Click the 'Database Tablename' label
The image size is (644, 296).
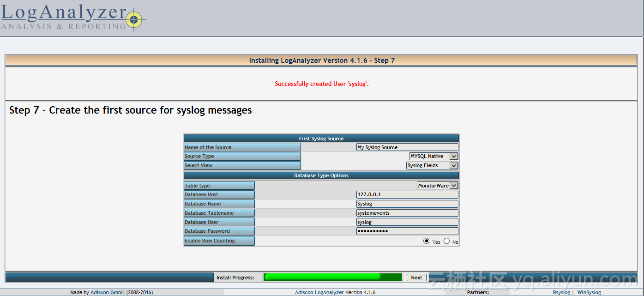(219, 213)
